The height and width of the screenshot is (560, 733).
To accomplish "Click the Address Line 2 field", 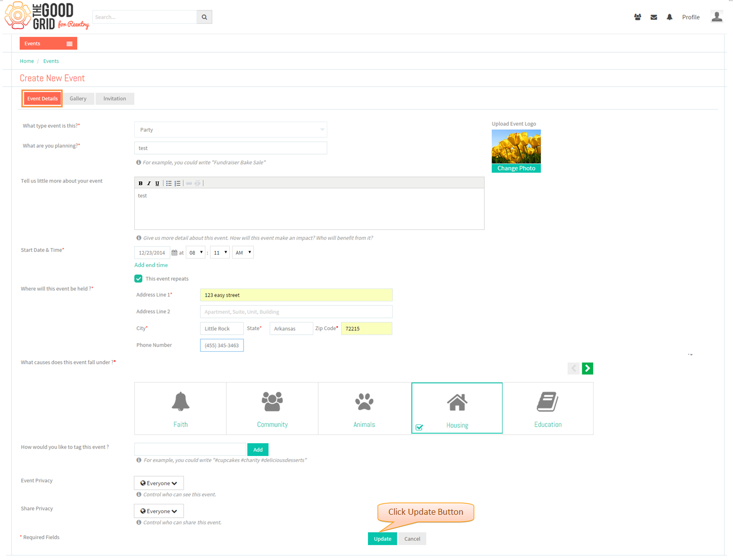I will point(296,312).
